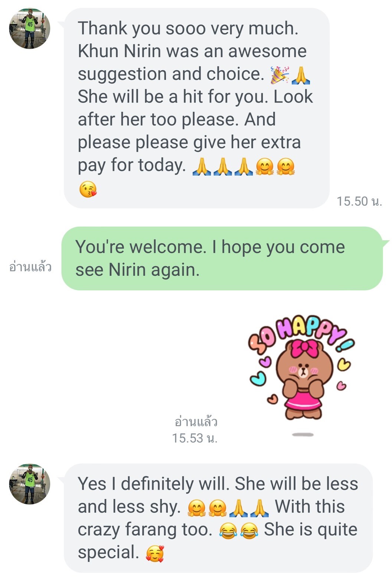The height and width of the screenshot is (577, 392).
Task: Select the green You're welcome message bubble
Action: (222, 258)
